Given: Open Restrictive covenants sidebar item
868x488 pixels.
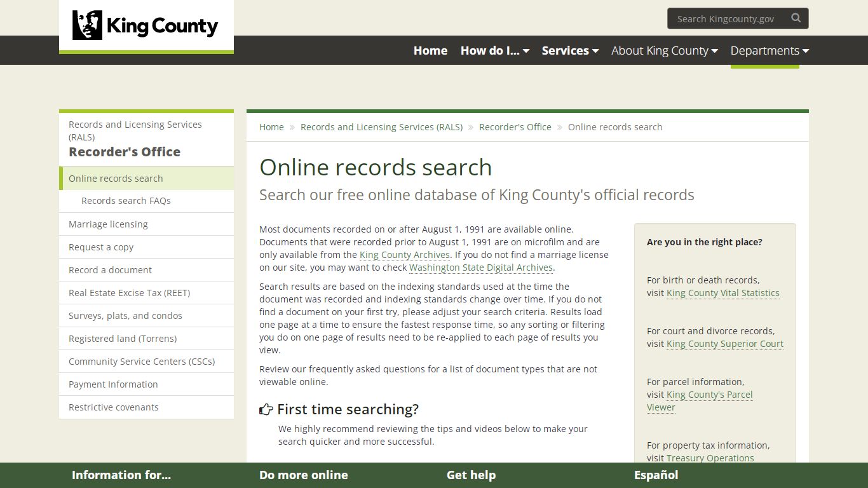Looking at the screenshot, I should point(146,407).
